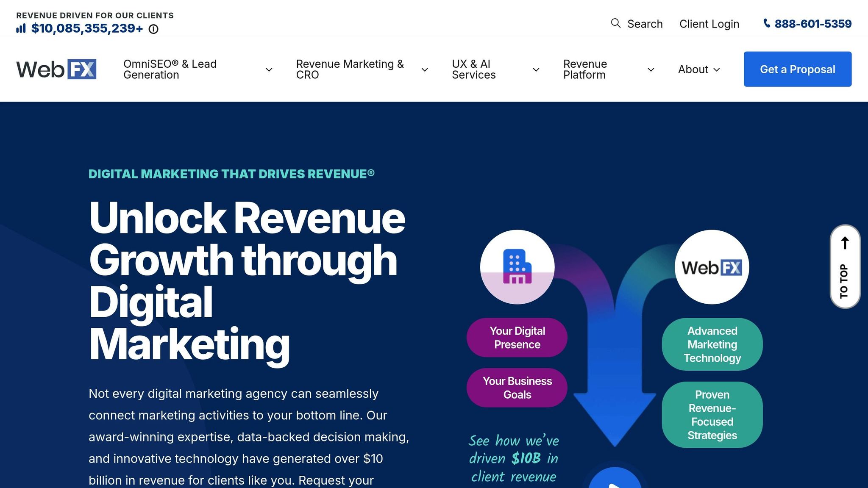Viewport: 868px width, 488px height.
Task: Click the Advanced Marketing Technology pill
Action: pyautogui.click(x=712, y=344)
